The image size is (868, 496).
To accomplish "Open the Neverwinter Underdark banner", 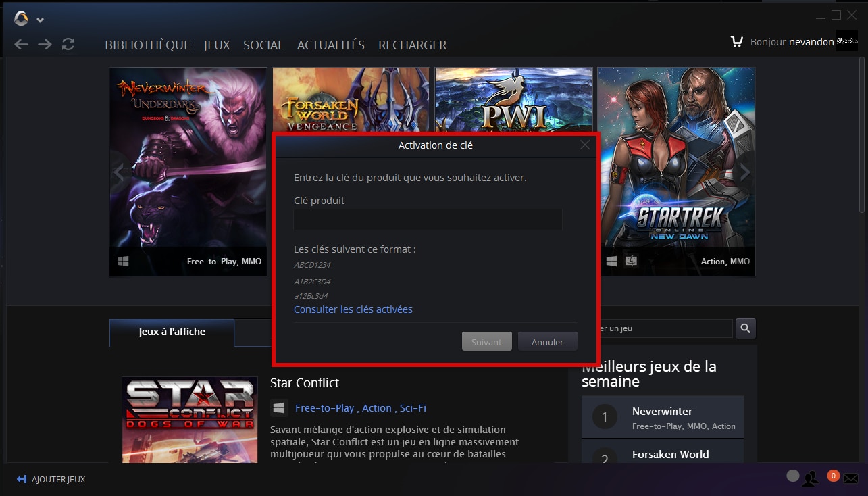I will point(188,172).
